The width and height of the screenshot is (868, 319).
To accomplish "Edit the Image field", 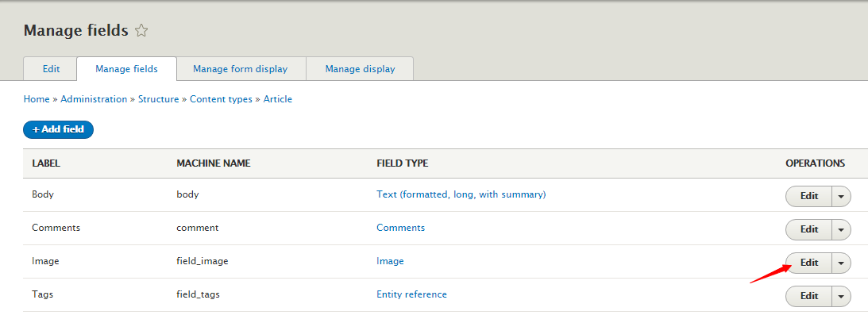I will coord(808,263).
